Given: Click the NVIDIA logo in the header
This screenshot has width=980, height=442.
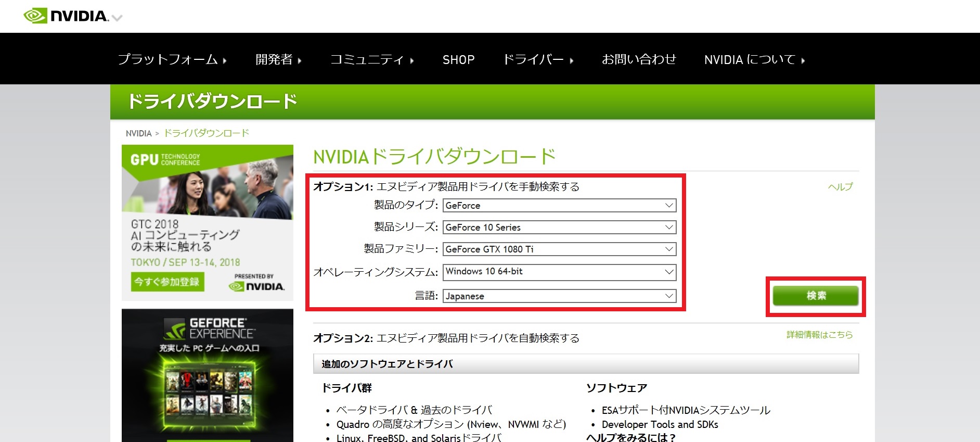Looking at the screenshot, I should (x=66, y=16).
